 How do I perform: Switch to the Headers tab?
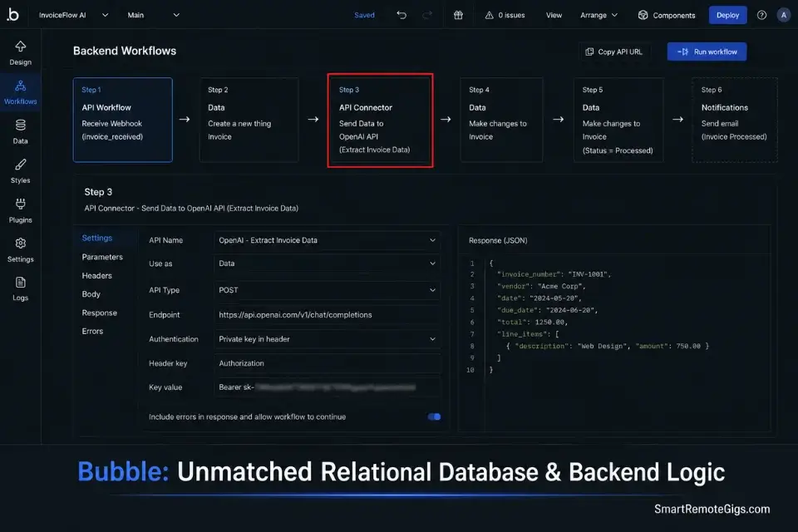pyautogui.click(x=96, y=275)
